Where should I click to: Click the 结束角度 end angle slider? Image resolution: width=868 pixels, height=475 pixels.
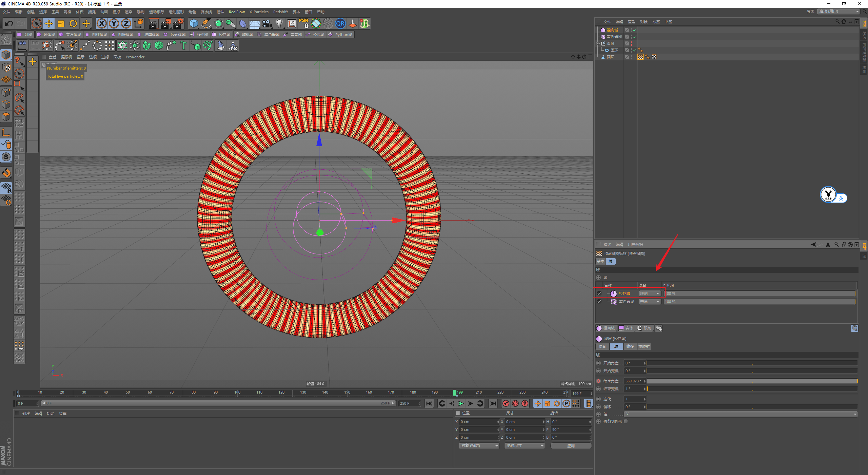tap(752, 381)
